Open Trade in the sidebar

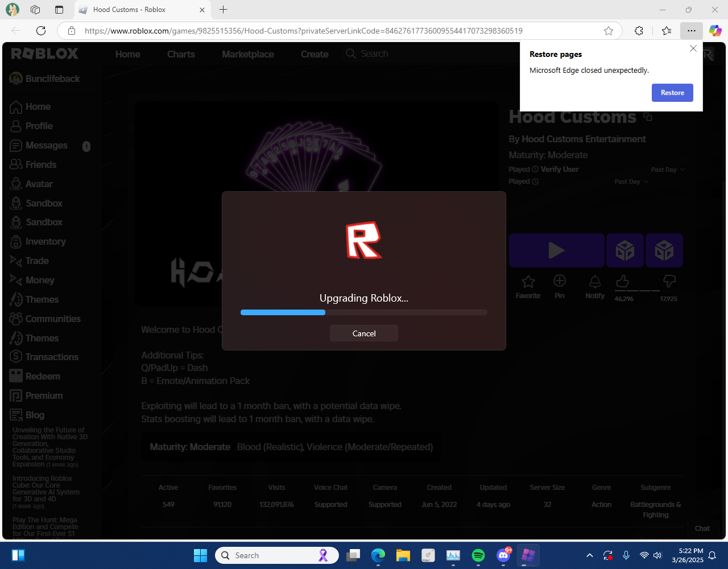click(29, 261)
